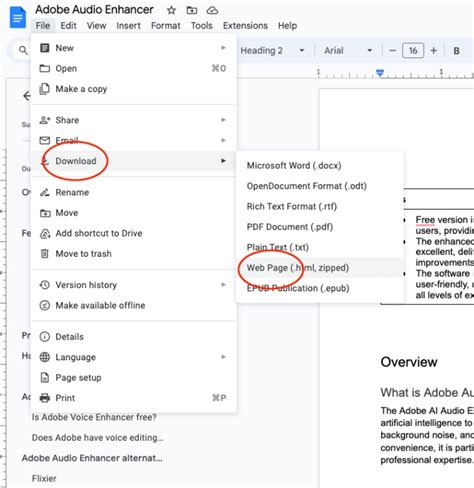Download as Rich Text Format (.rtf)
Image resolution: width=474 pixels, height=488 pixels.
click(320, 206)
